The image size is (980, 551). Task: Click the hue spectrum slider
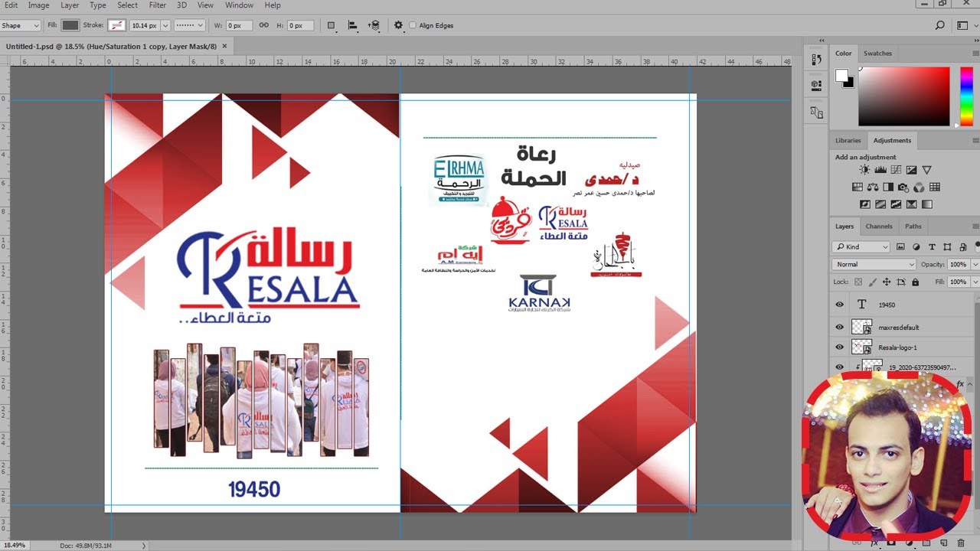966,96
